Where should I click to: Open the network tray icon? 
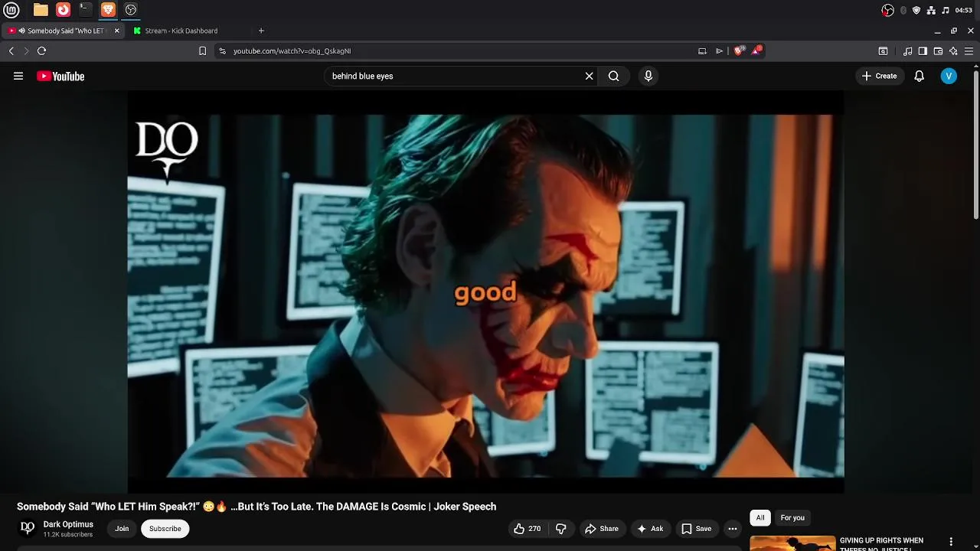[x=931, y=10]
